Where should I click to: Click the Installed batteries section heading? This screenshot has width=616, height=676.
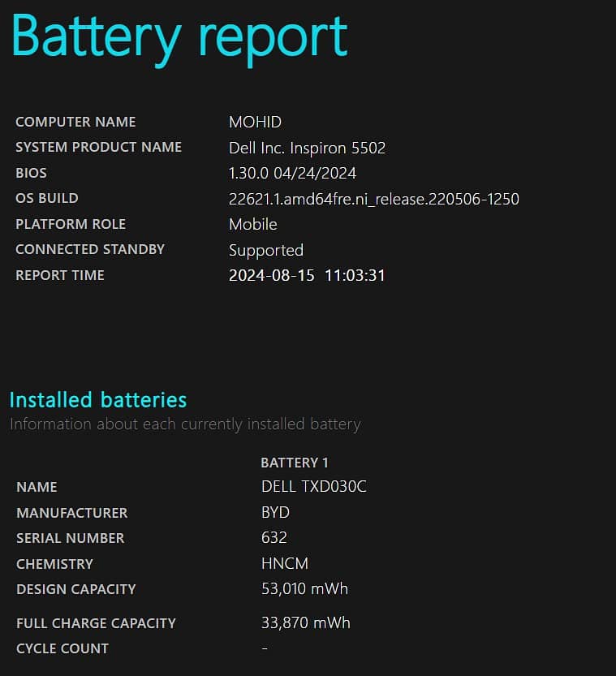[x=97, y=399]
